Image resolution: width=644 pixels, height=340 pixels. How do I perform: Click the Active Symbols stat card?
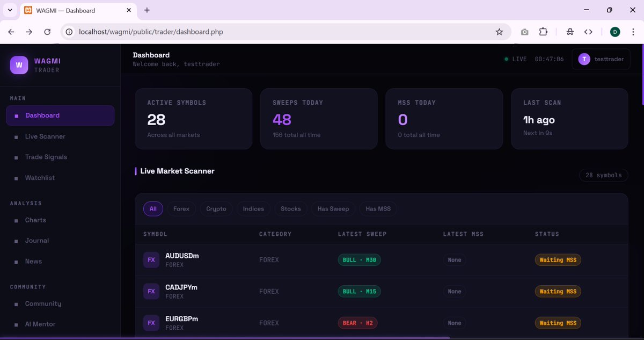(x=193, y=119)
